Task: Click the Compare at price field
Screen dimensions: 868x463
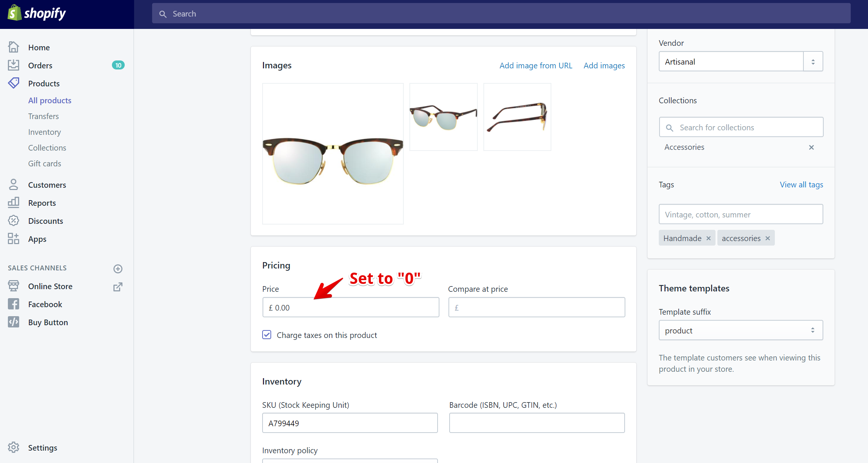Action: [x=536, y=307]
